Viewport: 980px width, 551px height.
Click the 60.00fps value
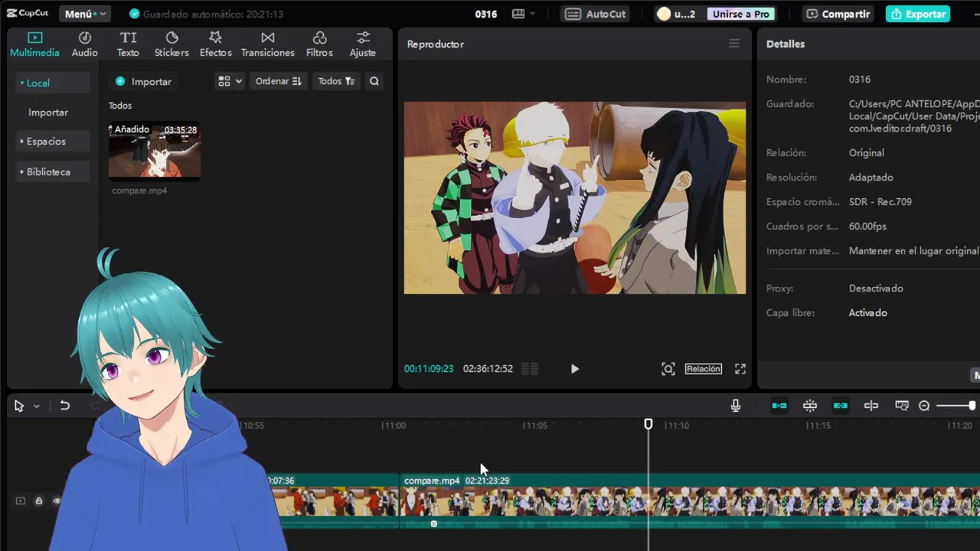click(867, 227)
